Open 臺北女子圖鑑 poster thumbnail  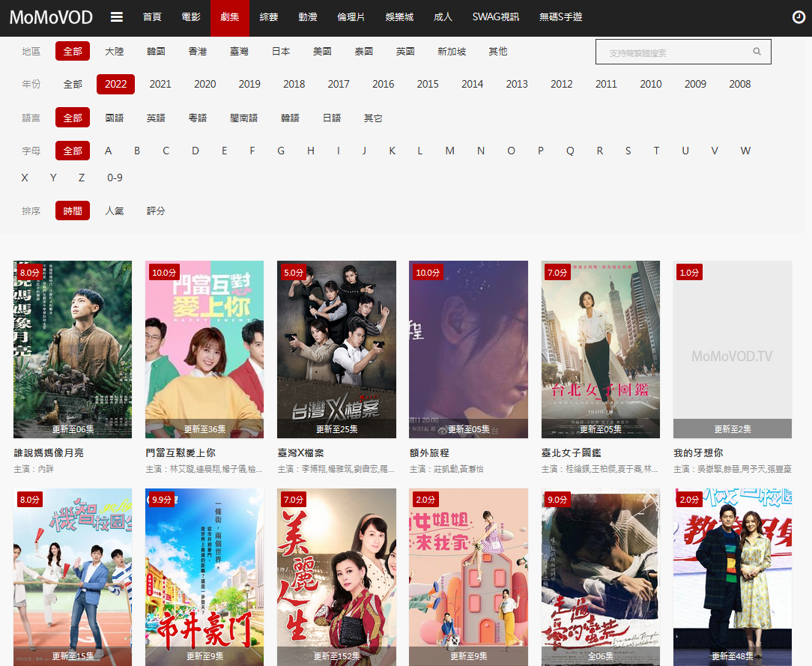[x=601, y=350]
